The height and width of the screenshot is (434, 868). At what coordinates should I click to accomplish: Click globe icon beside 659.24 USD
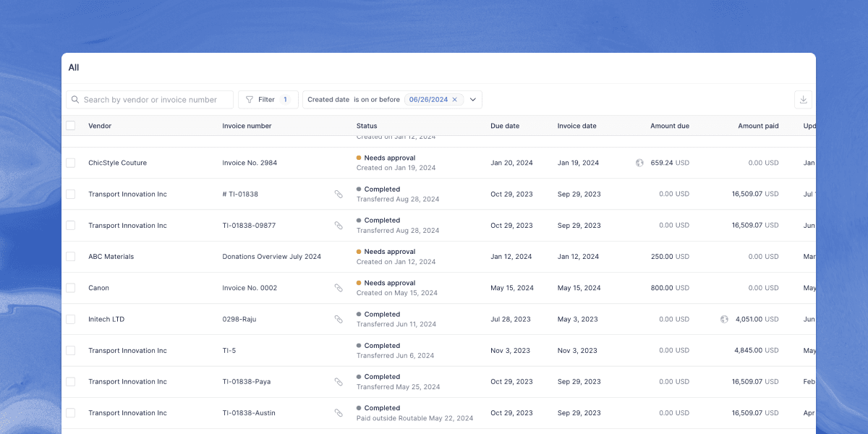point(639,163)
